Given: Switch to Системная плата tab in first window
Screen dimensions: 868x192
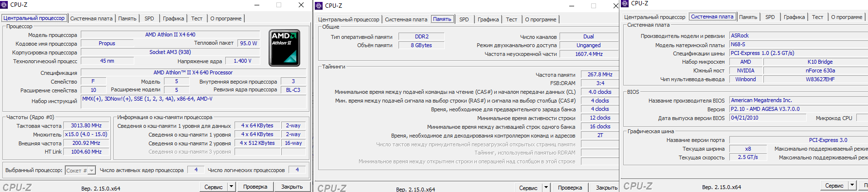Looking at the screenshot, I should point(91,18).
